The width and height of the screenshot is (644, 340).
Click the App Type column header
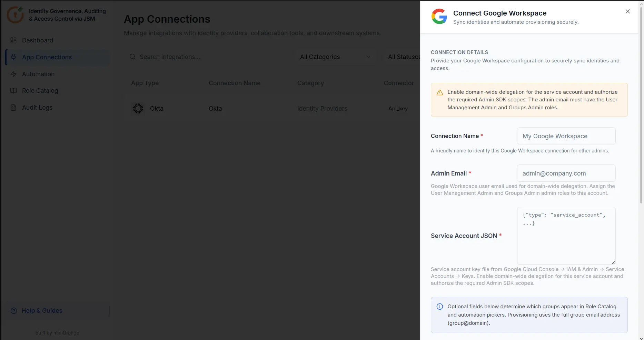click(x=145, y=83)
